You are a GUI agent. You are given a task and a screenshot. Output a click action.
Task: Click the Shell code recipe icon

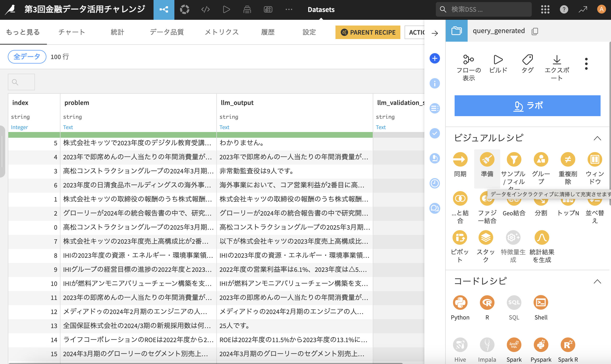pos(541,303)
